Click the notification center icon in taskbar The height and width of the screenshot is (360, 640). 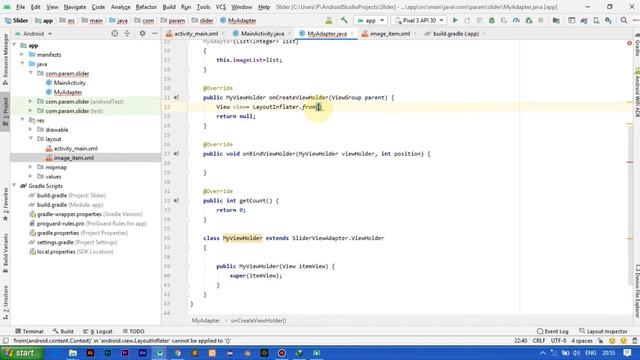coord(627,353)
